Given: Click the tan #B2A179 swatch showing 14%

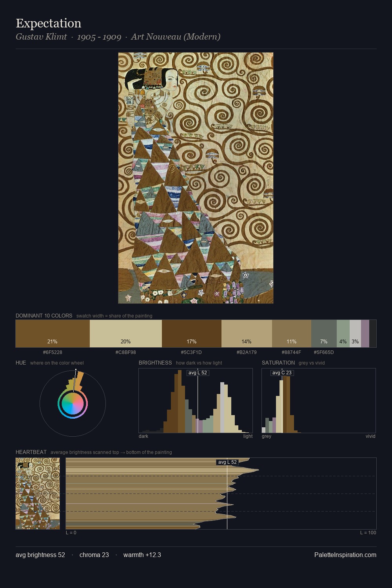Looking at the screenshot, I should pyautogui.click(x=247, y=334).
